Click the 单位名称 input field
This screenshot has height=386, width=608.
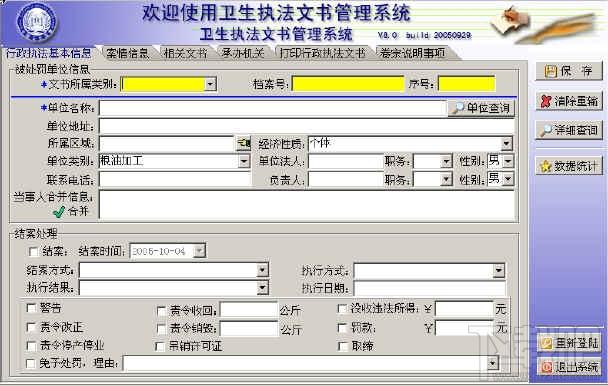point(273,108)
